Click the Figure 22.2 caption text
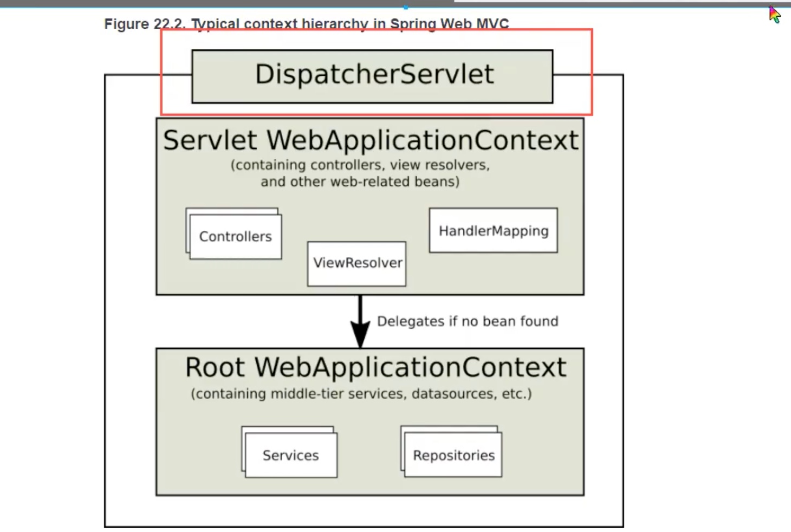 (306, 24)
